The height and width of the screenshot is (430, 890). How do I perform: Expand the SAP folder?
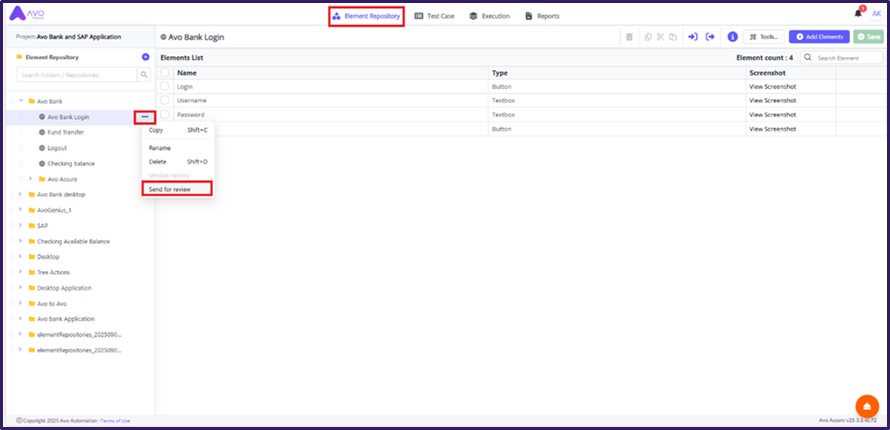[x=20, y=226]
